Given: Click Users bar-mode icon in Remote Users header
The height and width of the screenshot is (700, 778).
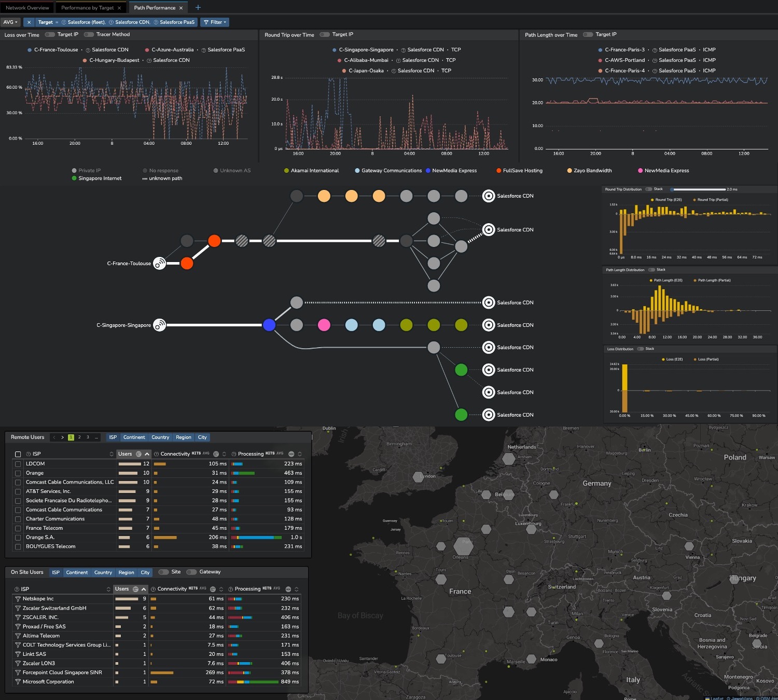Looking at the screenshot, I should [138, 454].
